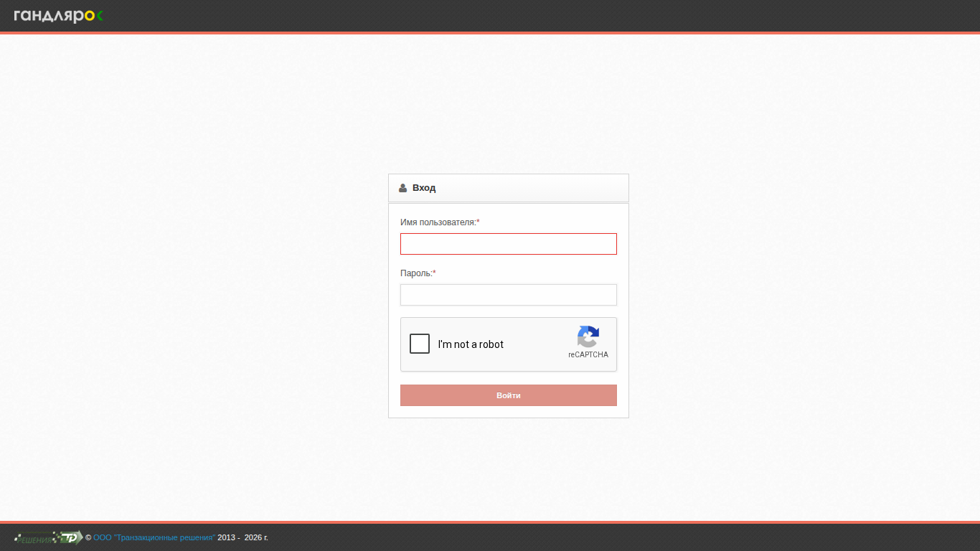Click the red asterisk after Пароль
This screenshot has width=980, height=551.
pyautogui.click(x=434, y=273)
